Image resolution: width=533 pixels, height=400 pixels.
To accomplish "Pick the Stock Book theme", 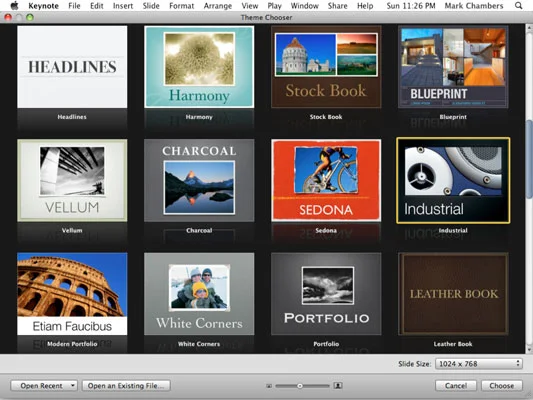I will click(326, 67).
